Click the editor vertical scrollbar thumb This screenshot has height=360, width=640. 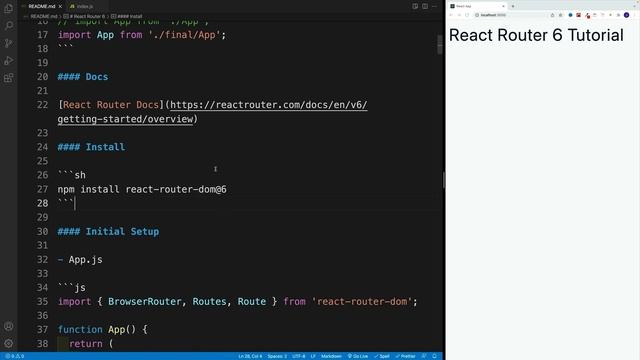(x=440, y=44)
